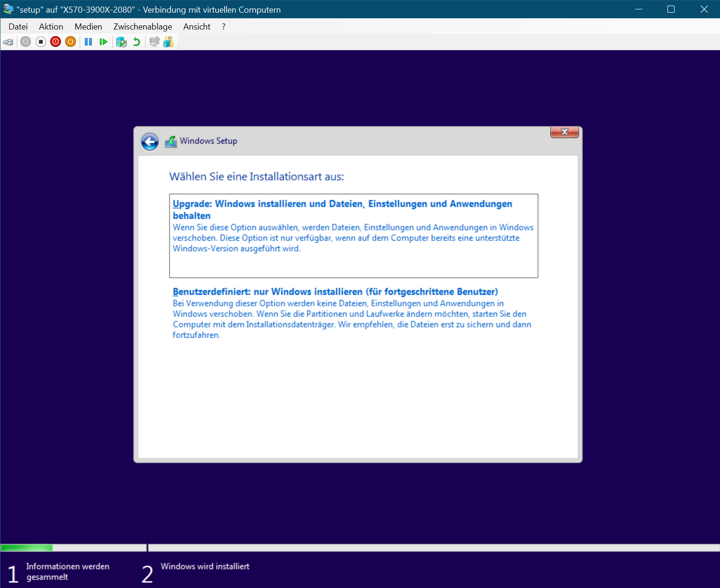Close the VM connection window
The image size is (720, 588).
(704, 9)
